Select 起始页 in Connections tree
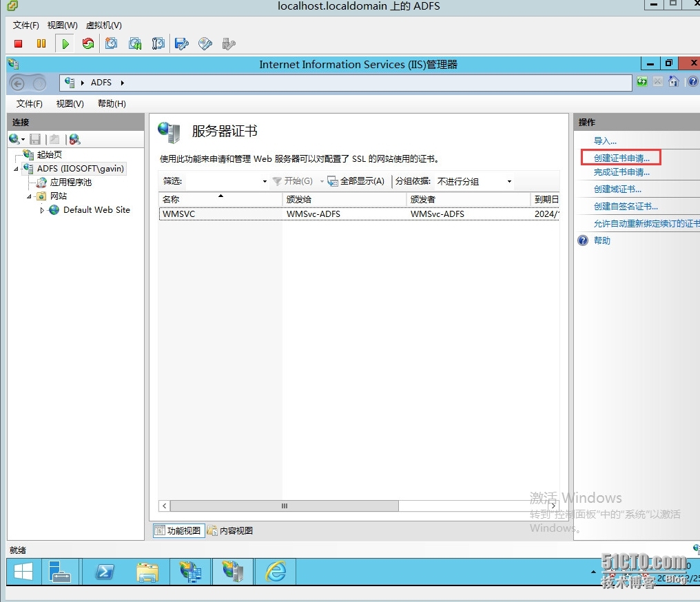The image size is (700, 602). [49, 154]
